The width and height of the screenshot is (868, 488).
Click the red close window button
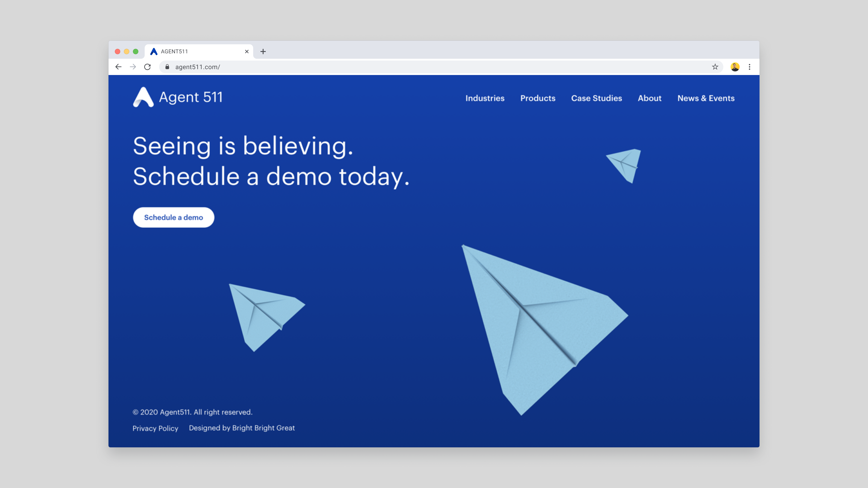pyautogui.click(x=118, y=52)
